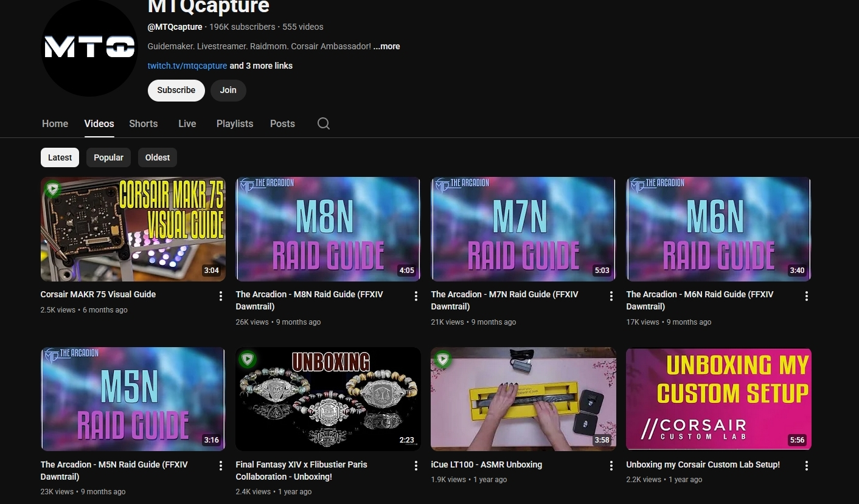Play the M6N Raid Guide thumbnail
Screen dimensions: 859x504
(719, 229)
